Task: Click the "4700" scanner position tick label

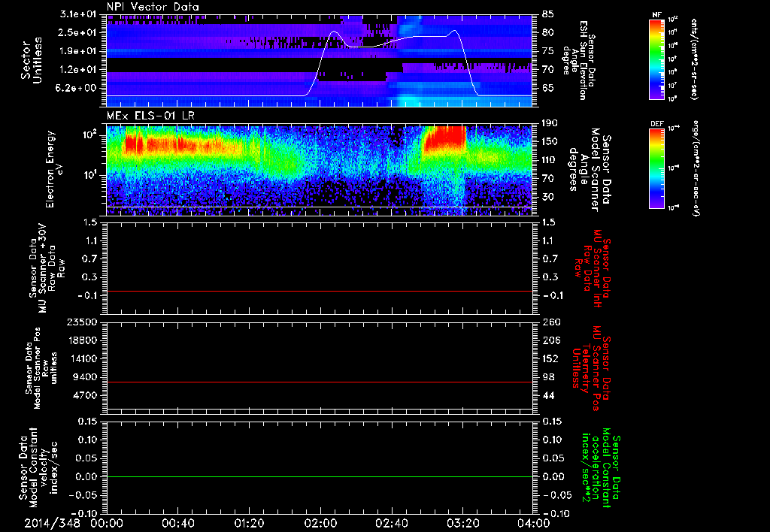Action: coord(86,395)
